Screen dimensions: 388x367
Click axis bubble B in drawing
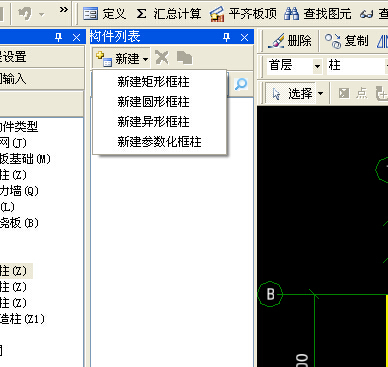pyautogui.click(x=270, y=294)
